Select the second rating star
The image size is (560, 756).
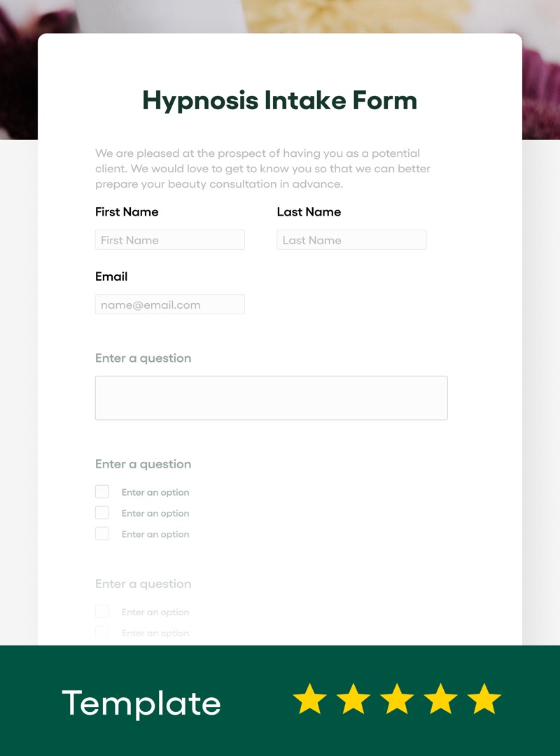click(x=355, y=699)
